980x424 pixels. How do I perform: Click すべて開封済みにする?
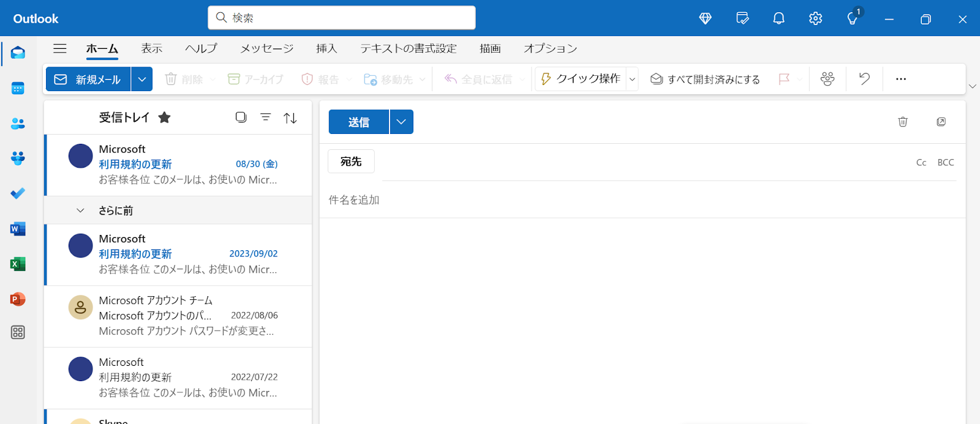[x=705, y=79]
